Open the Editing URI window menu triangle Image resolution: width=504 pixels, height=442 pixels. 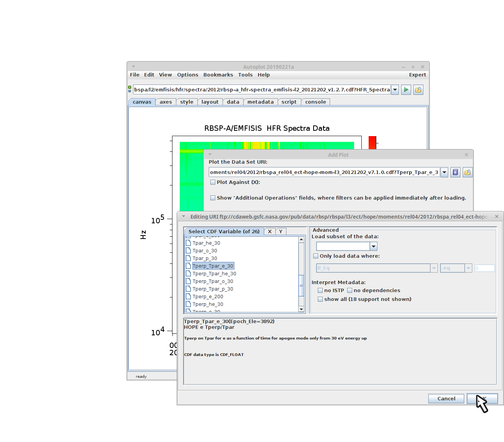184,216
